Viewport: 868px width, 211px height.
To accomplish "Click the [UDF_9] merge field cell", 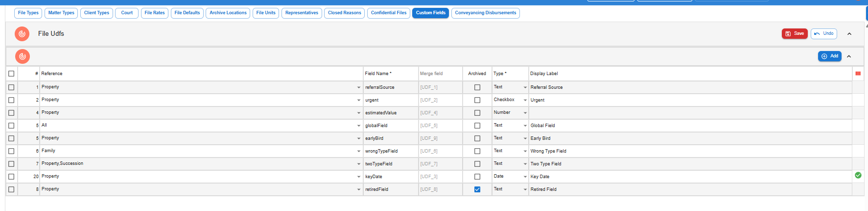I will click(x=441, y=138).
